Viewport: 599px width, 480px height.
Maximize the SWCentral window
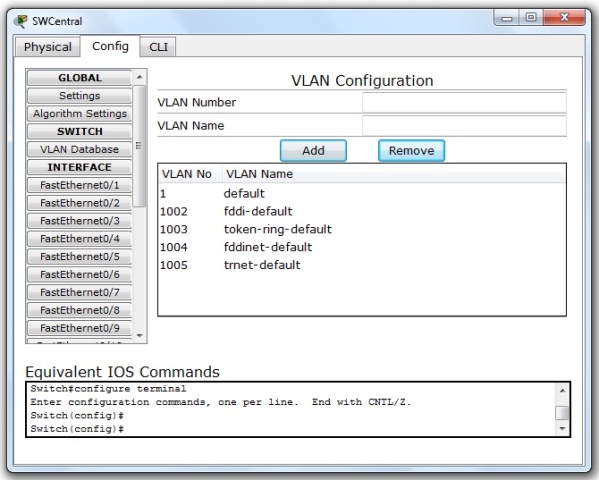coord(531,18)
